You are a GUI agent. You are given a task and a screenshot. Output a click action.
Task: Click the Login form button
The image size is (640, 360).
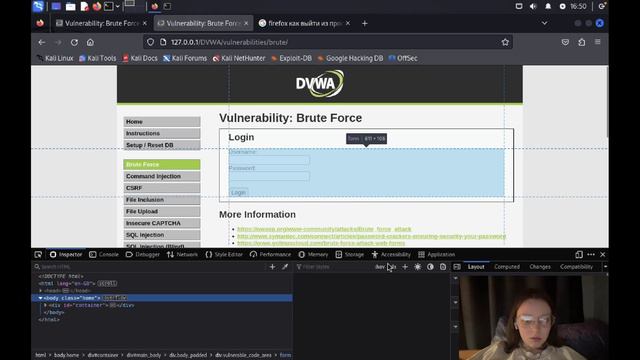(238, 193)
